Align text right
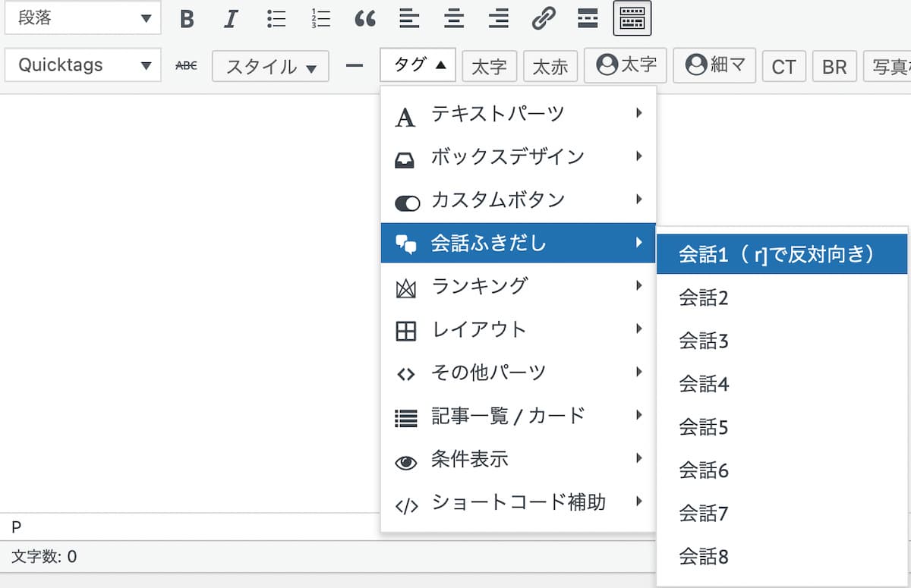Viewport: 911px width, 588px height. click(x=499, y=19)
